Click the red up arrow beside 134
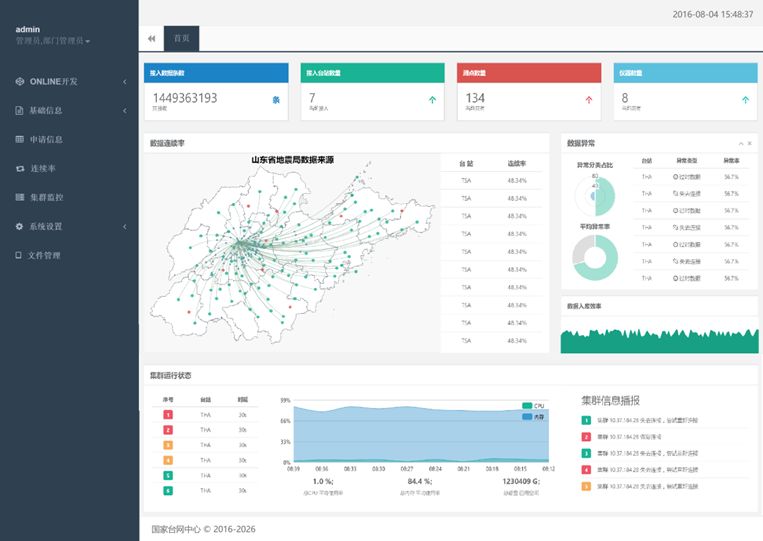763x541 pixels. (588, 99)
